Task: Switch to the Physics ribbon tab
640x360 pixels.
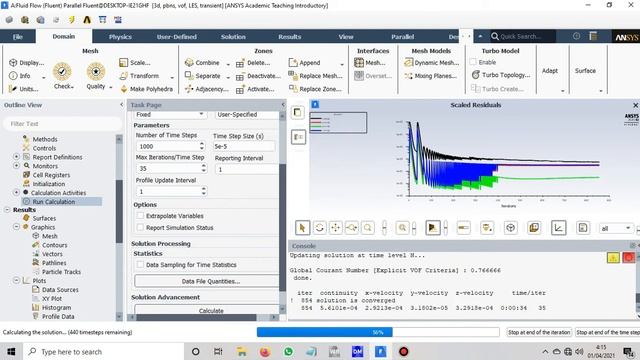Action: pyautogui.click(x=120, y=36)
